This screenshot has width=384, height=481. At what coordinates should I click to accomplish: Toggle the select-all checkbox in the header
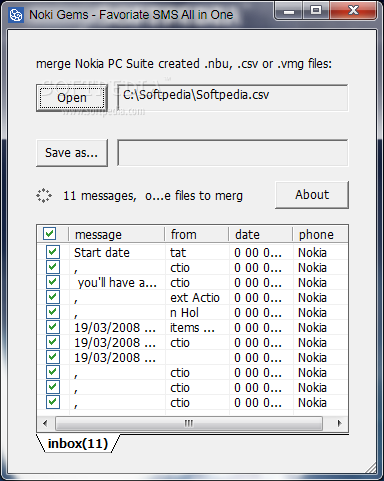(x=50, y=234)
